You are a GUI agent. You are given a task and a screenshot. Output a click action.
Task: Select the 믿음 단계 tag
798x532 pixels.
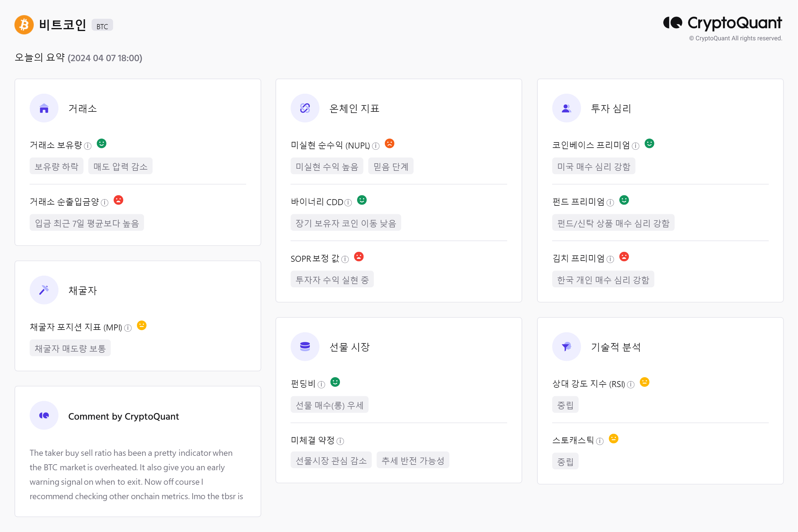(x=391, y=166)
